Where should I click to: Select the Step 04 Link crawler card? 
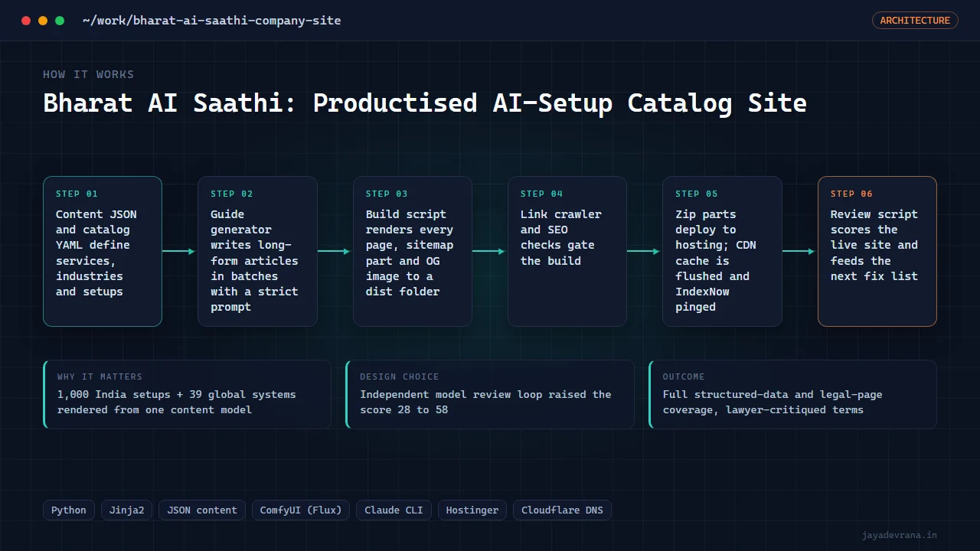point(567,251)
